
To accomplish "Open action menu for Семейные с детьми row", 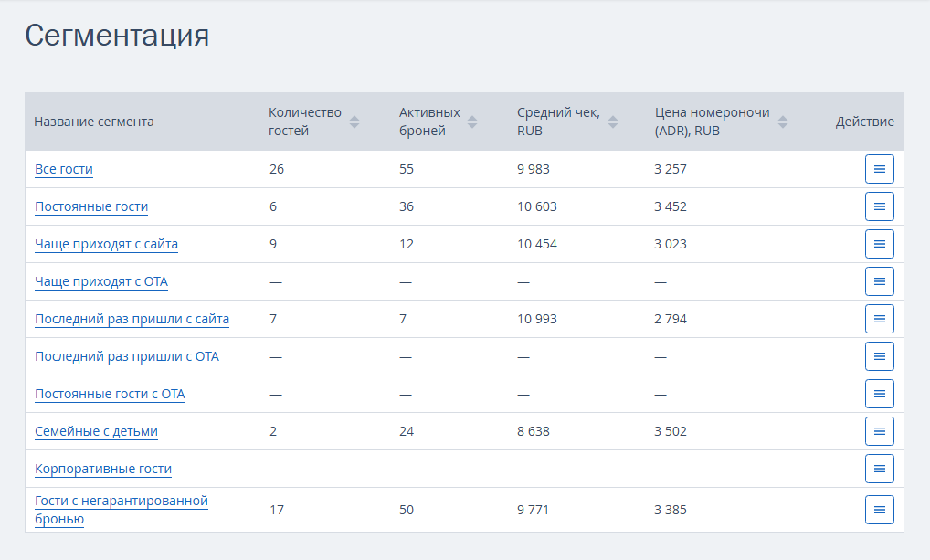I will click(879, 431).
